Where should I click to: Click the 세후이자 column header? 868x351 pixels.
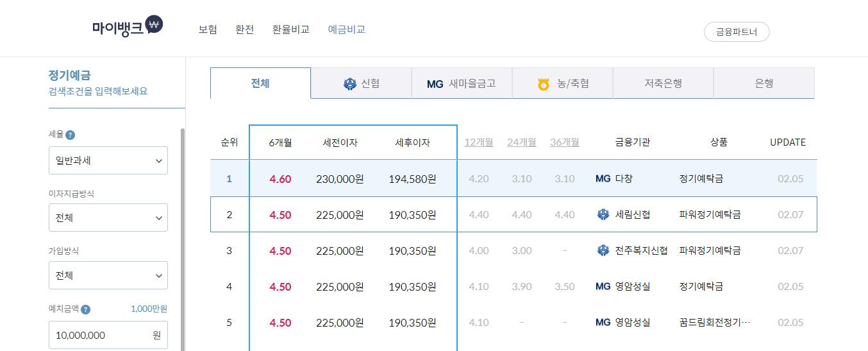click(412, 143)
